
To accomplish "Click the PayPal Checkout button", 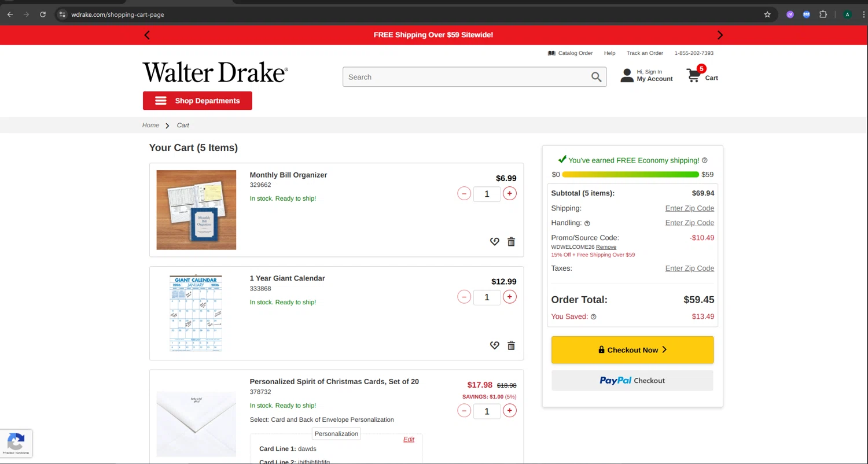I will coord(632,381).
